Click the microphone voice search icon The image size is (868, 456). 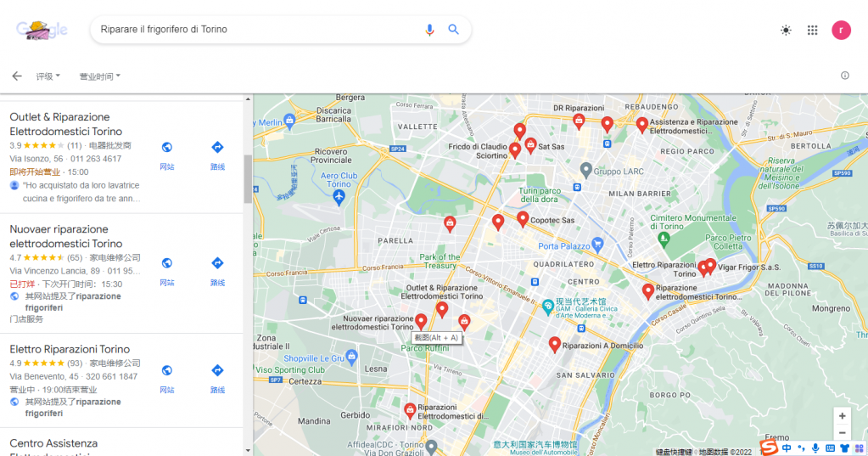point(429,30)
